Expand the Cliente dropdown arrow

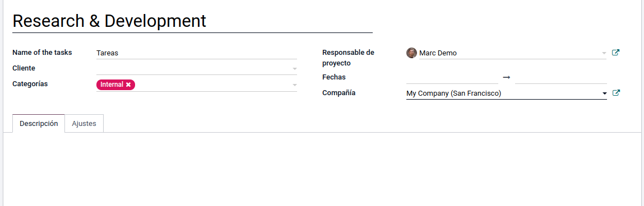pyautogui.click(x=294, y=69)
